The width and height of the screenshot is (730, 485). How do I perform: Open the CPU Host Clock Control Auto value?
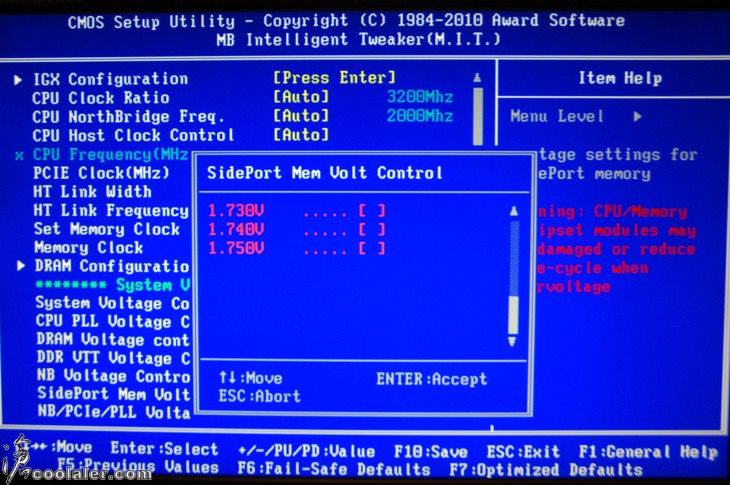pos(301,135)
